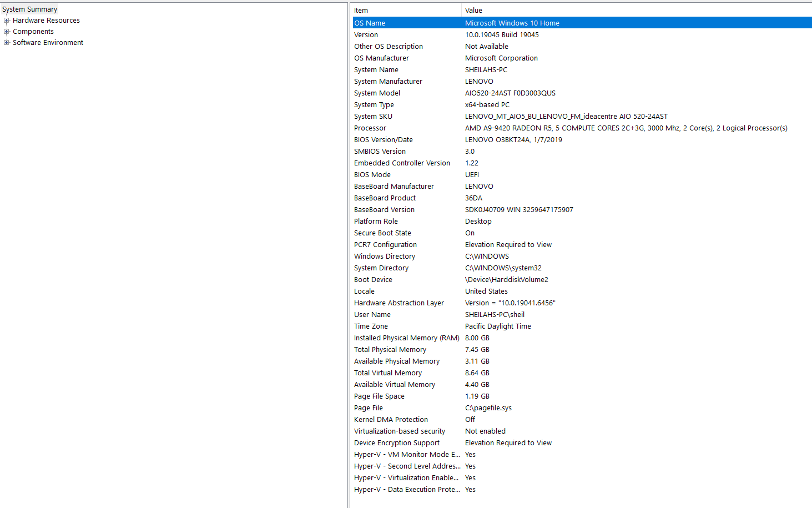Image resolution: width=812 pixels, height=508 pixels.
Task: Click the BIOS Version/Date row
Action: coord(582,139)
